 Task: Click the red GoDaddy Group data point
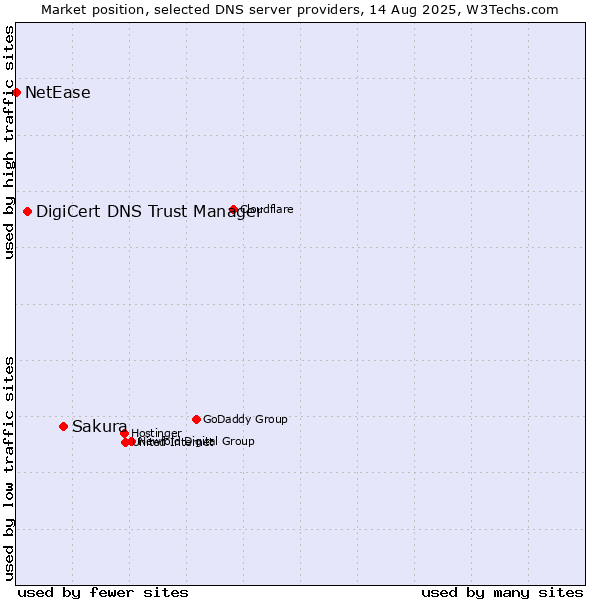pyautogui.click(x=196, y=419)
